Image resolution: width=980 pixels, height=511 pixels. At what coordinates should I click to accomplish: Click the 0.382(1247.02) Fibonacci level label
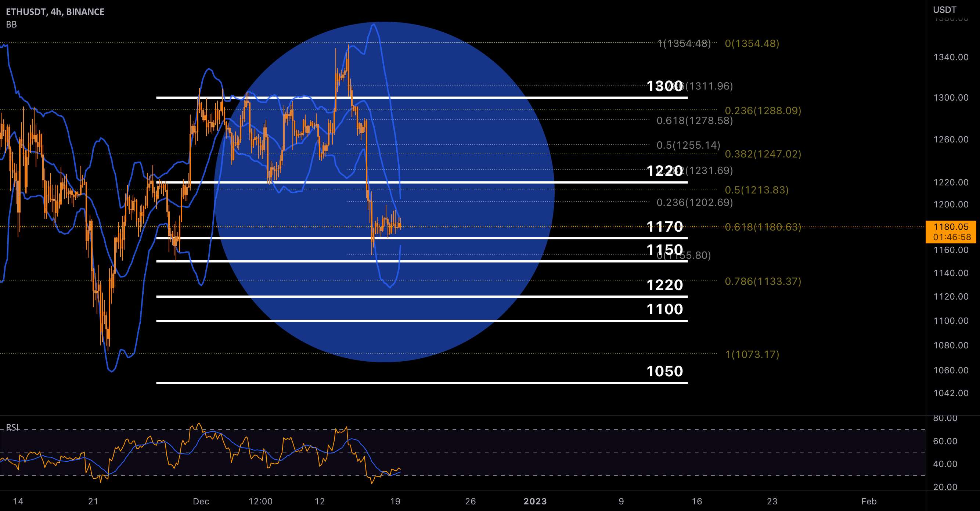[x=763, y=154]
